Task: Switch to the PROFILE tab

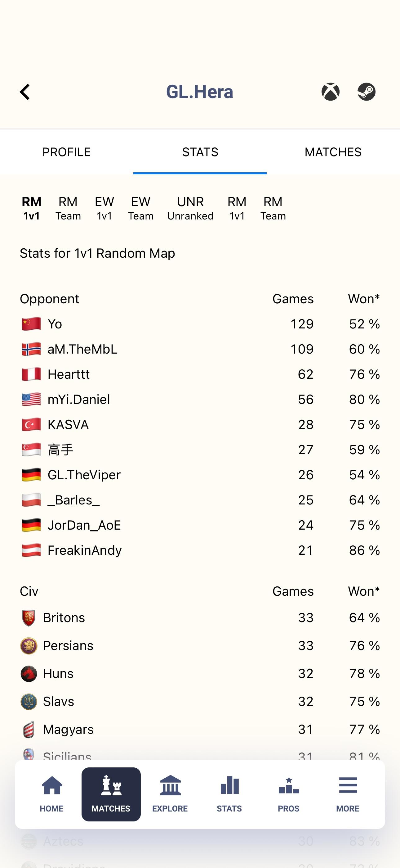Action: (66, 152)
